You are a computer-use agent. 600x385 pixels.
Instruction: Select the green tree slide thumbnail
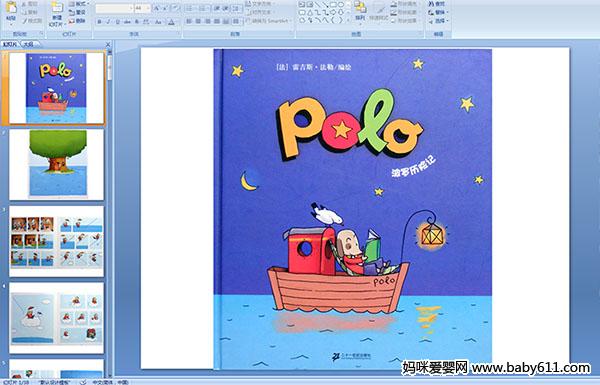[57, 165]
